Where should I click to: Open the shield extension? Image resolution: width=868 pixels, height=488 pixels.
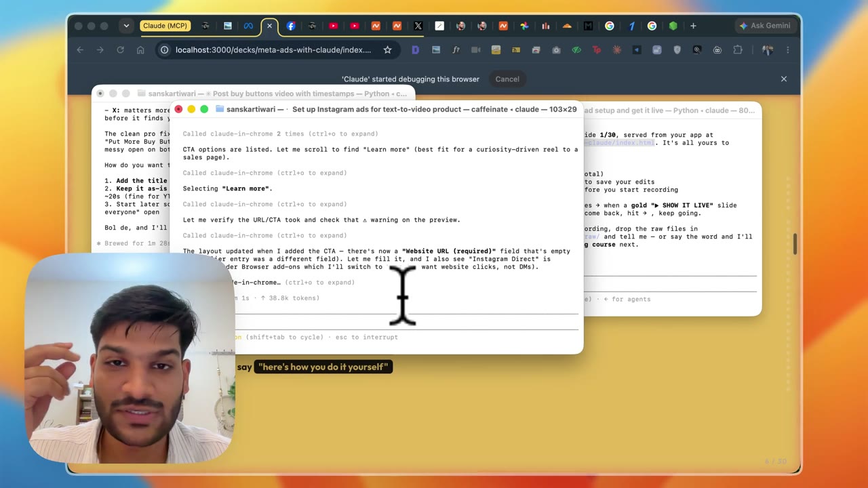(x=677, y=49)
